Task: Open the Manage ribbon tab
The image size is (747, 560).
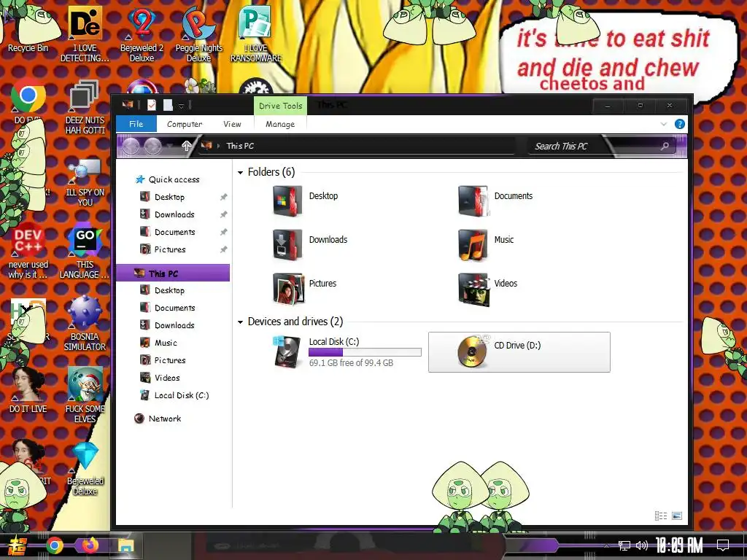Action: pyautogui.click(x=280, y=124)
